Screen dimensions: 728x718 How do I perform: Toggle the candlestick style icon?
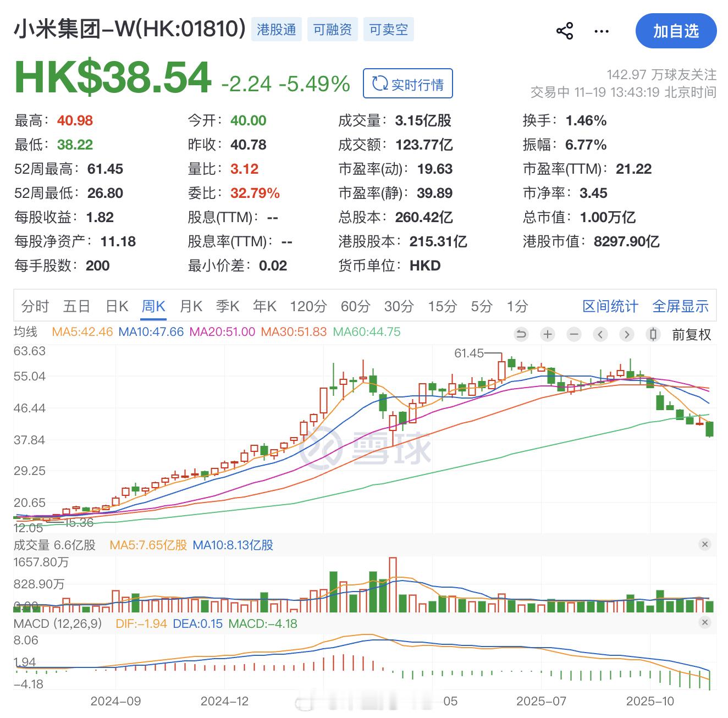tap(653, 334)
